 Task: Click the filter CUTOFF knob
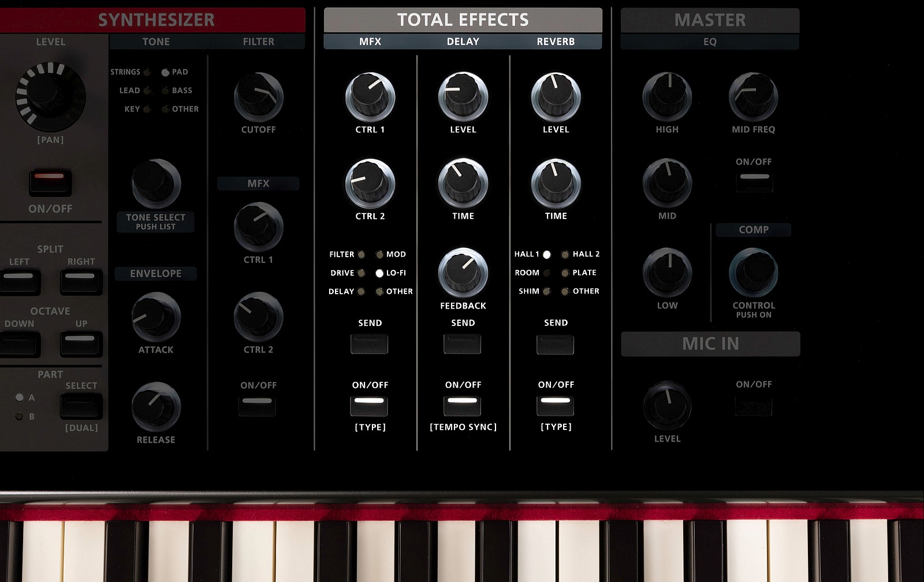(258, 97)
